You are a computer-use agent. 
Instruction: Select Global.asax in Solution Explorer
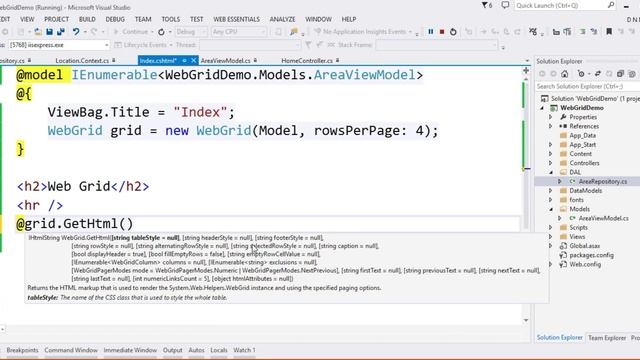coord(584,246)
